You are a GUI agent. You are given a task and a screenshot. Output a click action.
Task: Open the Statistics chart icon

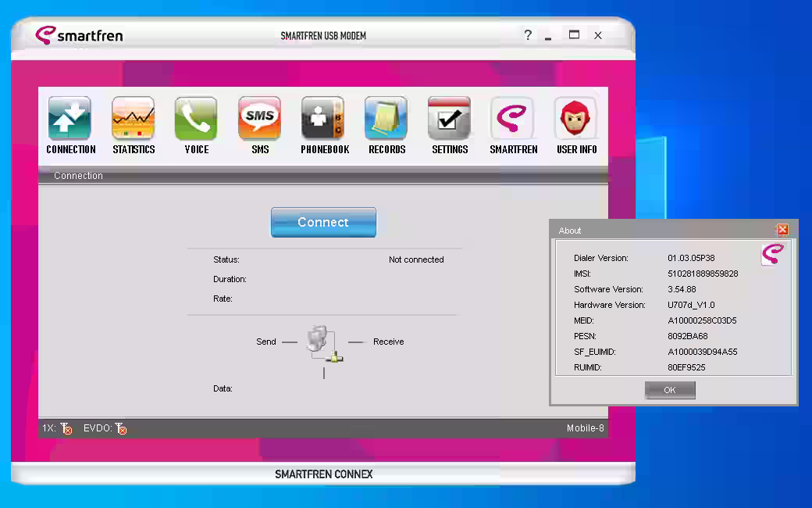[134, 119]
